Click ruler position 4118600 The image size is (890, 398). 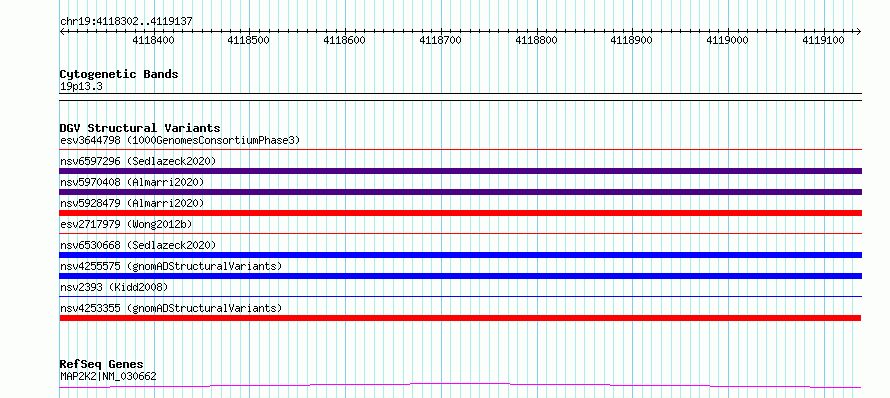345,40
